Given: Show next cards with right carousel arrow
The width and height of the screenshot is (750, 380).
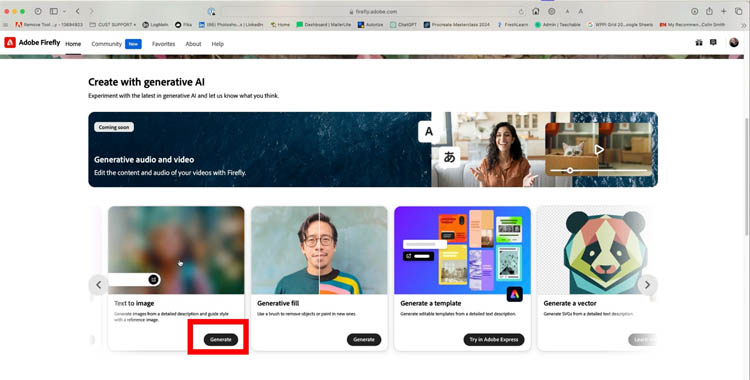Looking at the screenshot, I should (x=647, y=285).
